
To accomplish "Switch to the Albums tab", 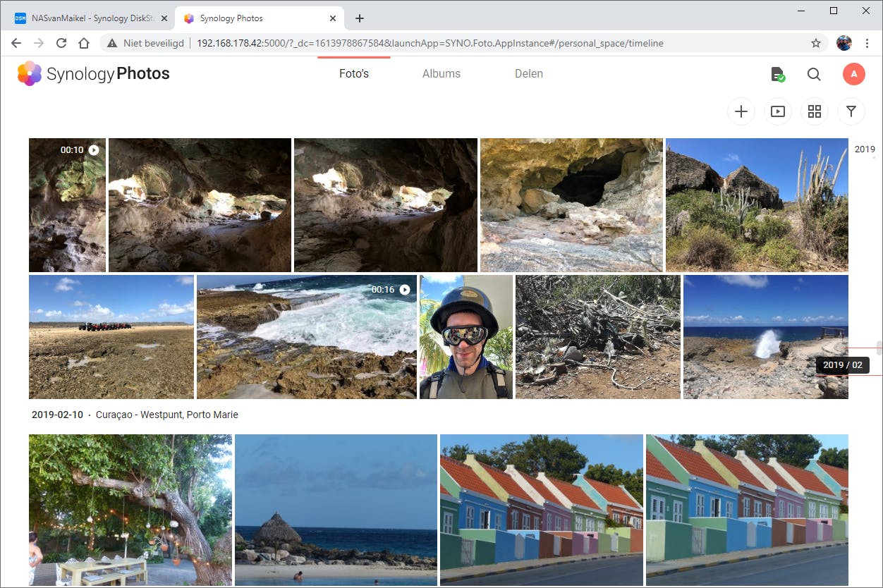I will [x=441, y=73].
